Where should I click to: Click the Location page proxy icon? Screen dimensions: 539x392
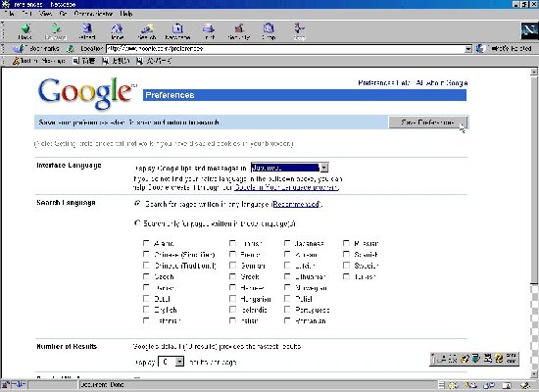pyautogui.click(x=71, y=49)
